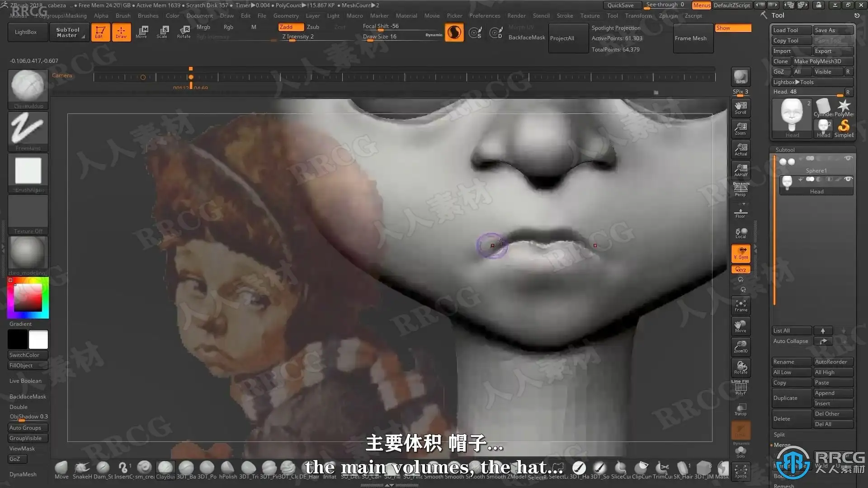Pick the hPolish brush from bottom shelf
This screenshot has width=868, height=488.
click(x=228, y=469)
